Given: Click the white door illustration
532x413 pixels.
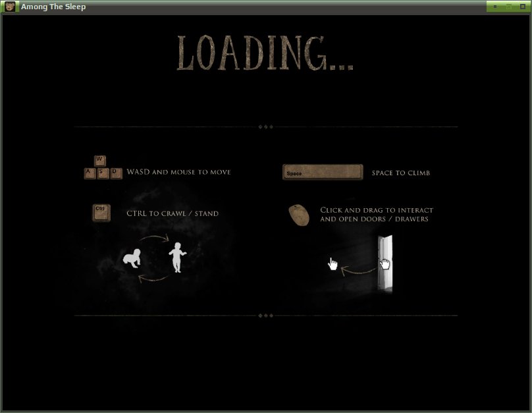Looking at the screenshot, I should 385,263.
